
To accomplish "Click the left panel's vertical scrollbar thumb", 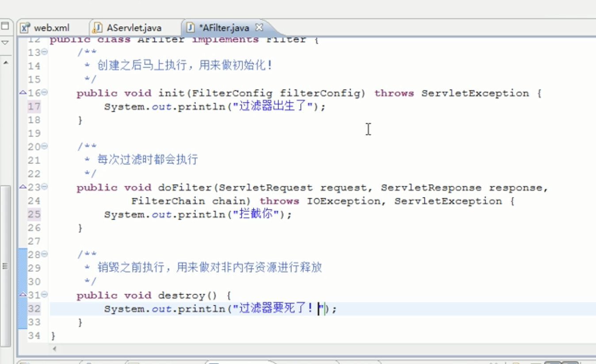I will click(x=5, y=265).
